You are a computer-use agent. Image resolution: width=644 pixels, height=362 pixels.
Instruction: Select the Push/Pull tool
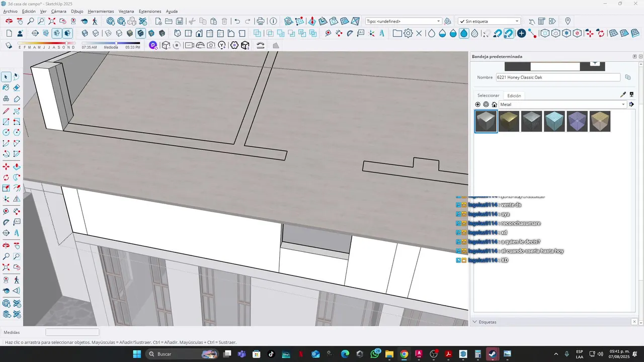(x=17, y=166)
